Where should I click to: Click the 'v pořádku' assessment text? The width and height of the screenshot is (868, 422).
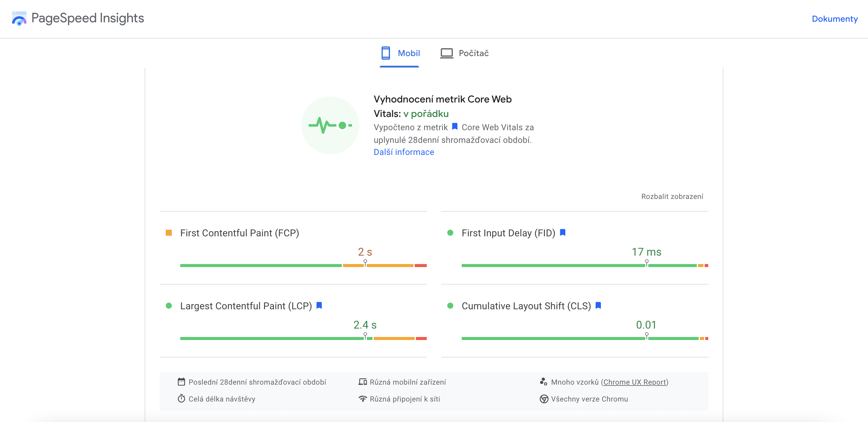click(426, 114)
